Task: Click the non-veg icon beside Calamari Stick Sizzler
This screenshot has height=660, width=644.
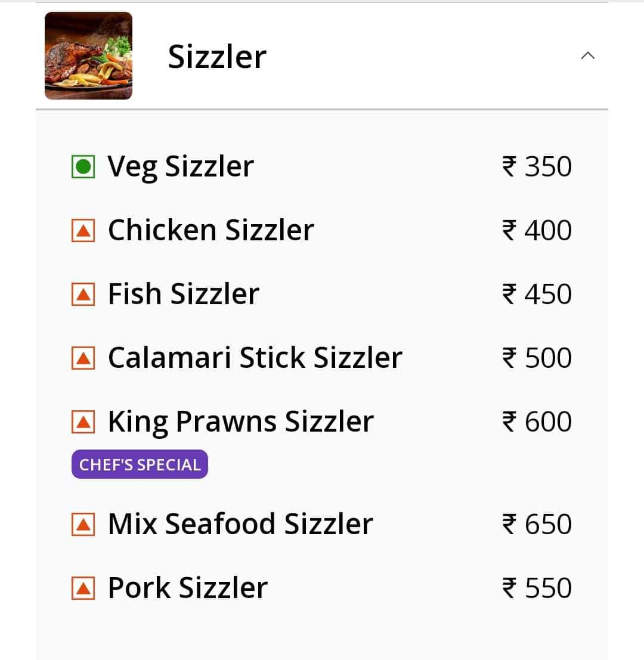Action: [84, 357]
